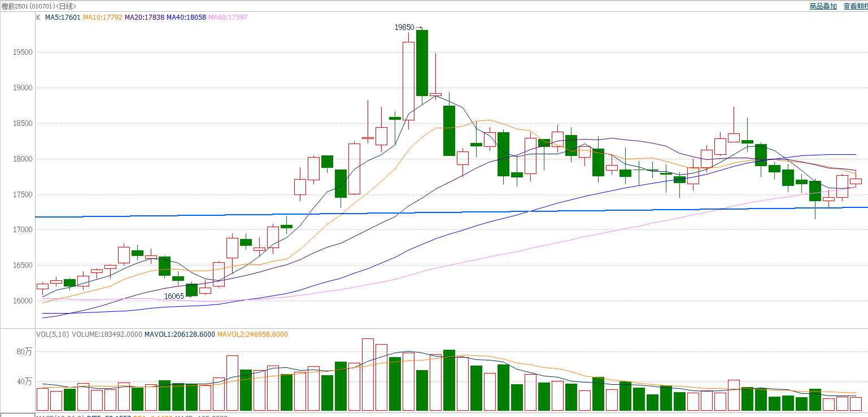Click the 19500 price axis label

(23, 53)
